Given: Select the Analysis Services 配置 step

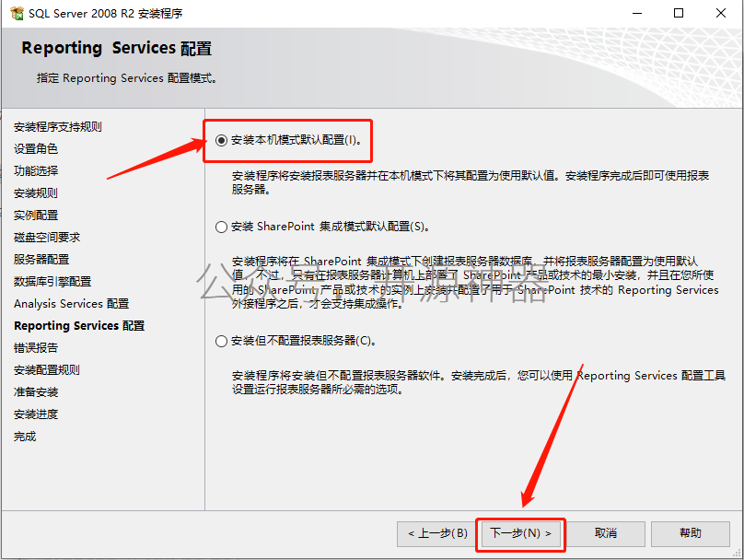Looking at the screenshot, I should coord(72,304).
